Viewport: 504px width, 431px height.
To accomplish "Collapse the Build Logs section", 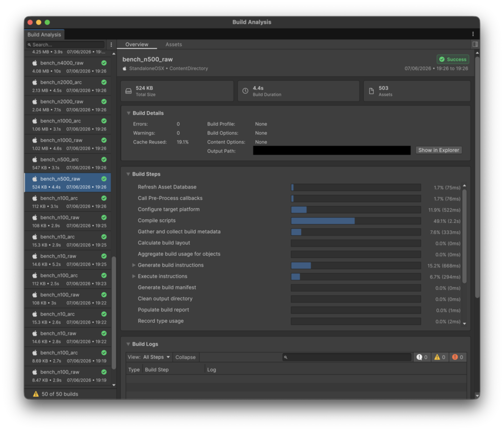I will pyautogui.click(x=128, y=344).
